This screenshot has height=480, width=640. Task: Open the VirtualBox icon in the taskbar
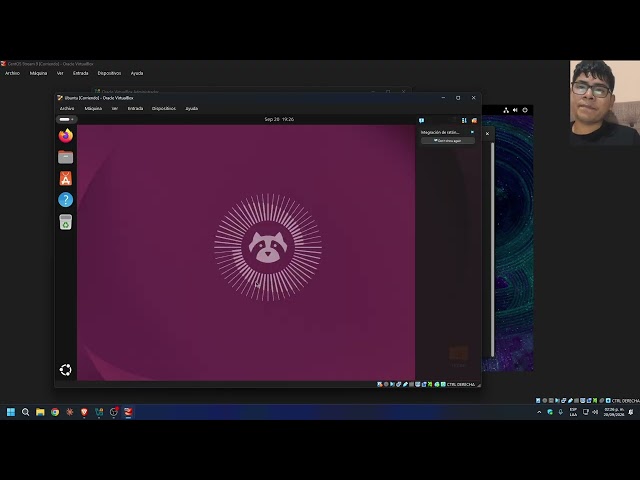pyautogui.click(x=128, y=412)
